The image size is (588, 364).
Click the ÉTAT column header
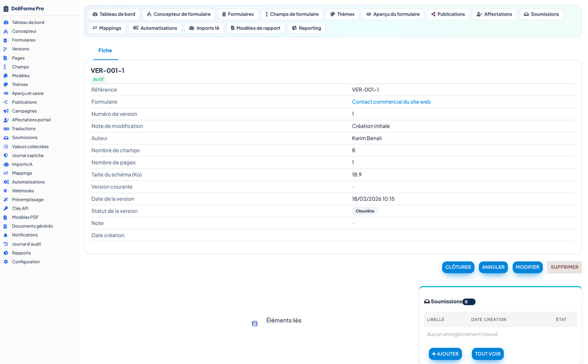click(x=561, y=319)
